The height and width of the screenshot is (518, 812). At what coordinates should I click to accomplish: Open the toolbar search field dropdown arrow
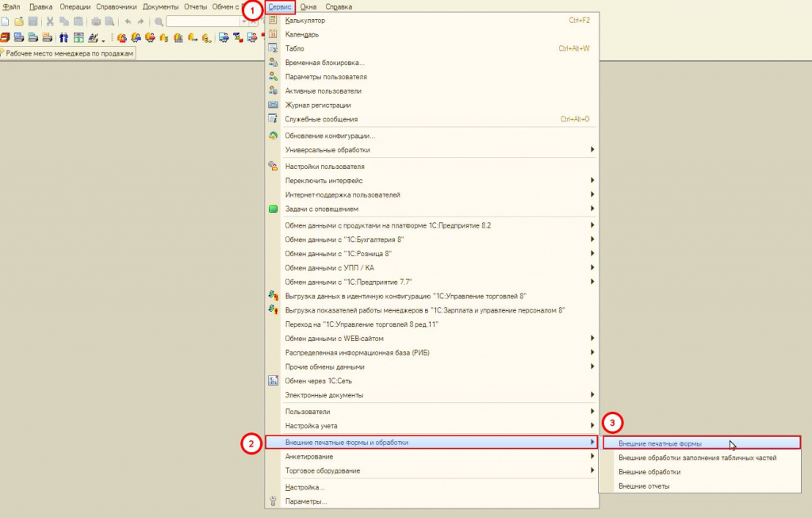click(243, 21)
